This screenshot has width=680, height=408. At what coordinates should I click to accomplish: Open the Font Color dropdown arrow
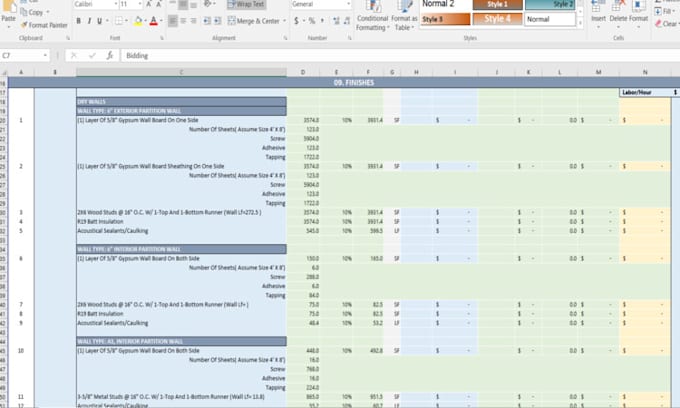click(x=161, y=21)
